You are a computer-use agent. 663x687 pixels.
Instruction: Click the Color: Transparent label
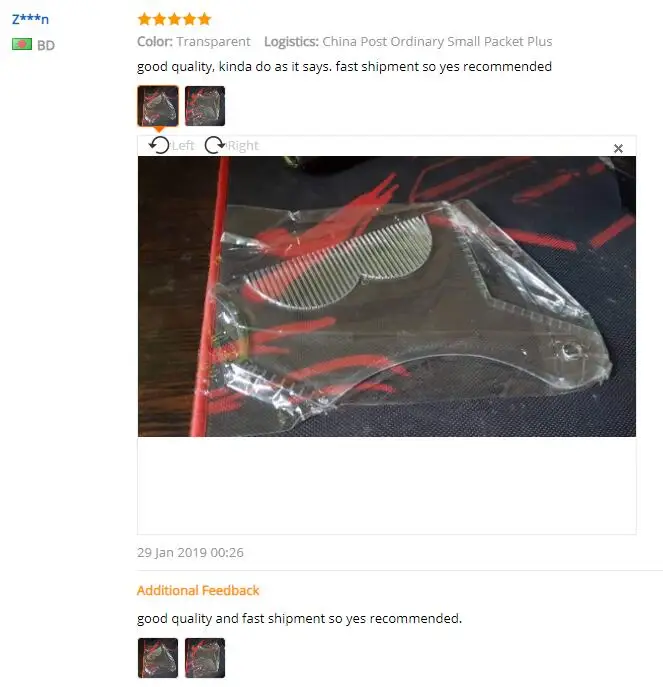pos(194,42)
